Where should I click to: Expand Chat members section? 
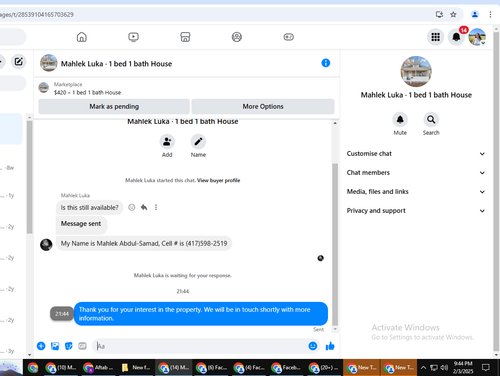416,173
